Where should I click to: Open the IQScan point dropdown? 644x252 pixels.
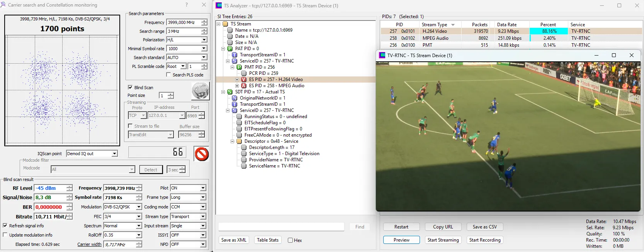[114, 154]
